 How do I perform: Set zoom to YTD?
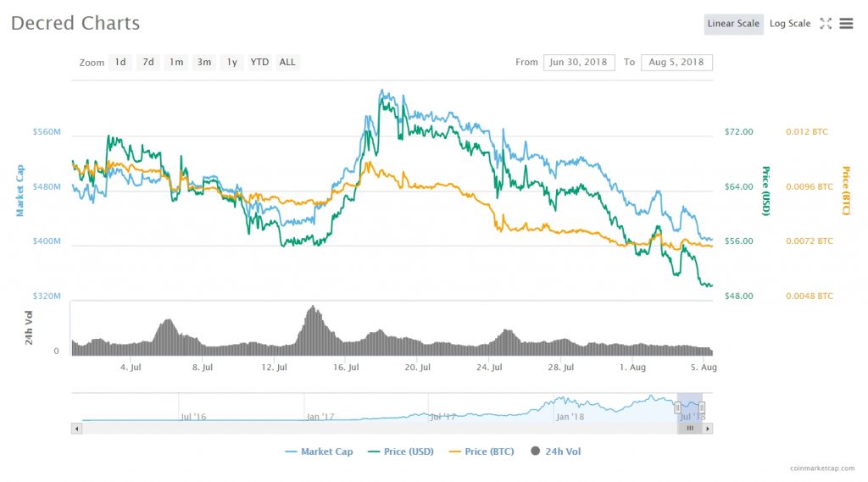click(259, 62)
